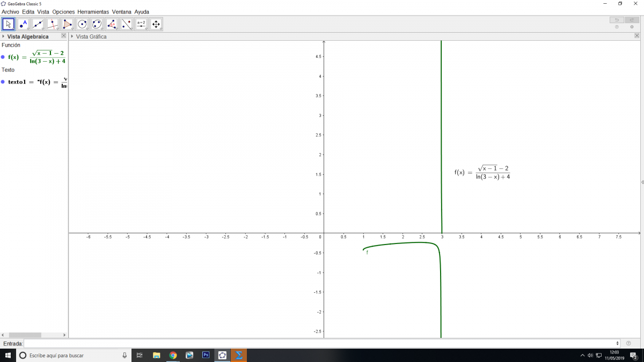Expand the Vista Algebraica style bar
The width and height of the screenshot is (644, 362).
[3, 36]
